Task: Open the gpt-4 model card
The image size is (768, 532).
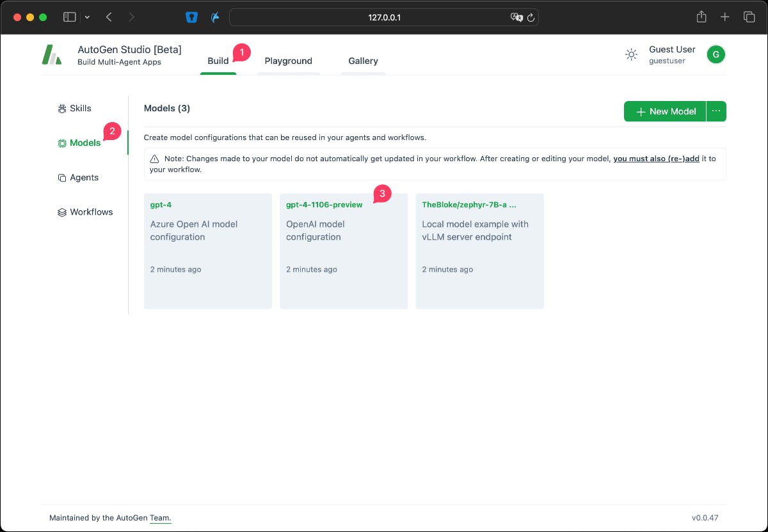Action: (208, 251)
